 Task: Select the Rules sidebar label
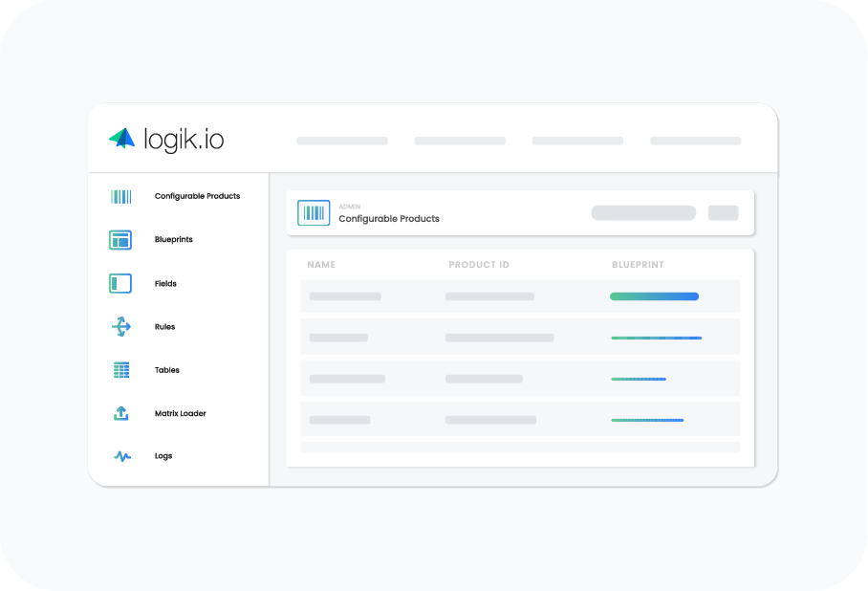click(x=164, y=326)
